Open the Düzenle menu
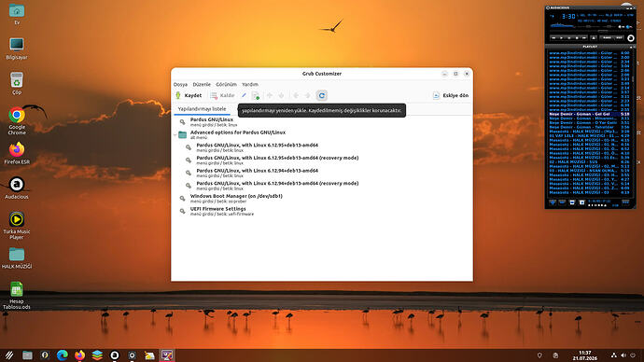644x362 pixels. [202, 84]
